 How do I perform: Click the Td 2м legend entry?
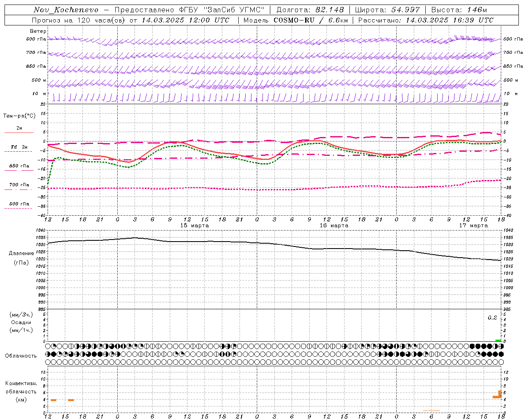(19, 147)
